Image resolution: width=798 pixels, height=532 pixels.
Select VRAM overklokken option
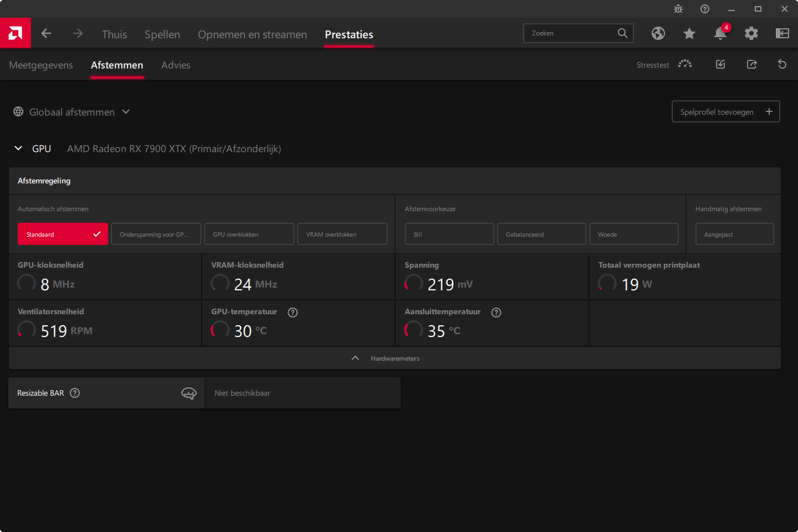point(342,234)
